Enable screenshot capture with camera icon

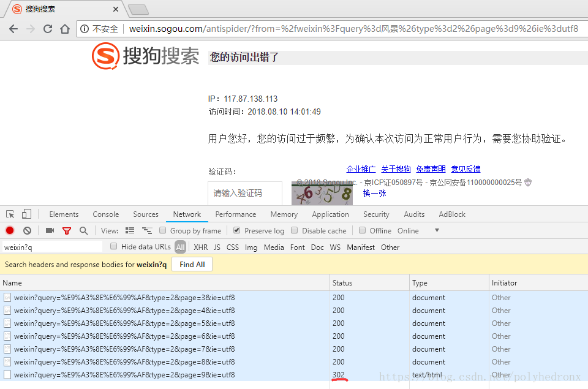pyautogui.click(x=50, y=230)
